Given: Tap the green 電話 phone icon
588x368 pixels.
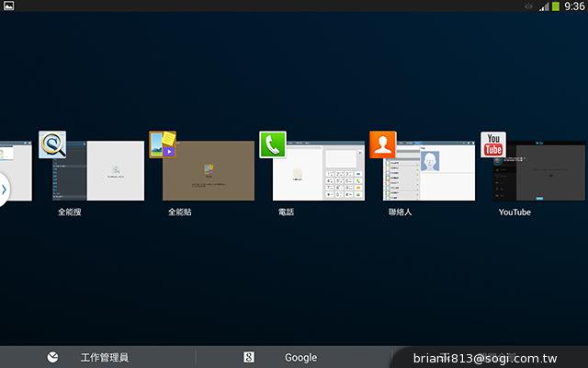Looking at the screenshot, I should pos(273,144).
